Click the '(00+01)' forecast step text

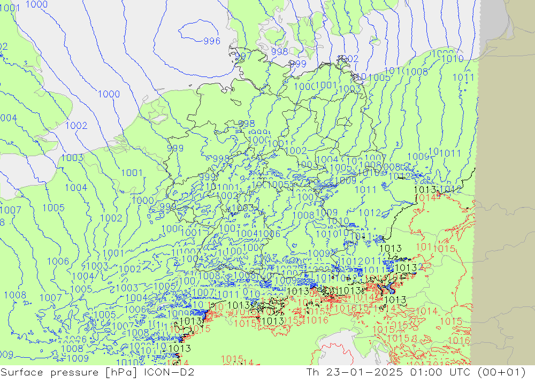(502, 372)
